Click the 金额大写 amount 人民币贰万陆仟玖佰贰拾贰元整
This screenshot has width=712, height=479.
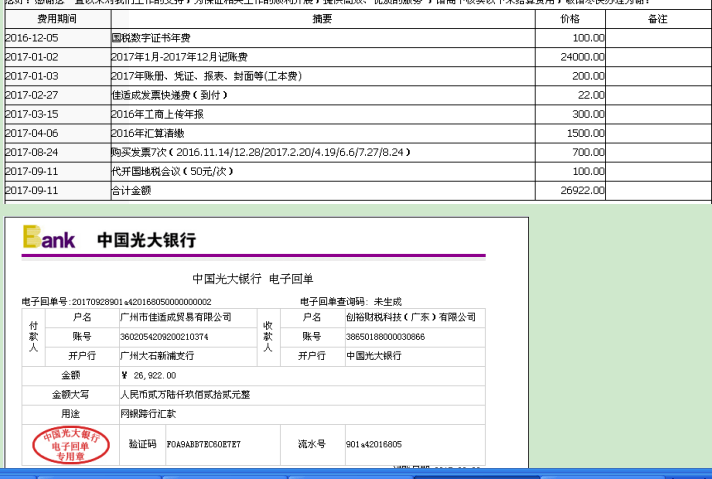[185, 395]
